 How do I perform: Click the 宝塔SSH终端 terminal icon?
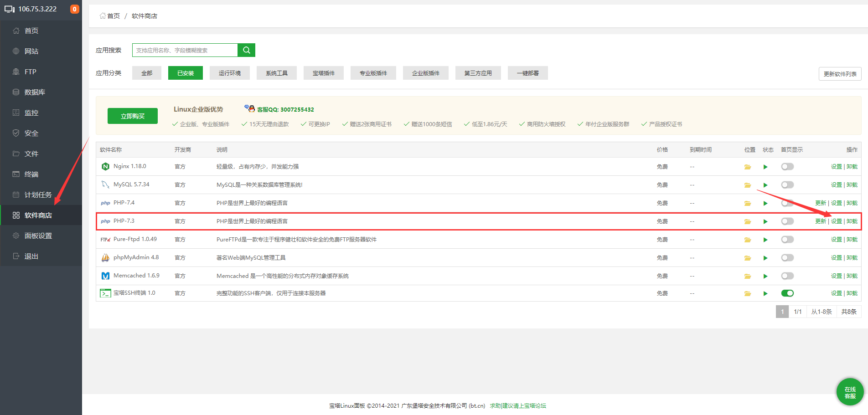(x=105, y=293)
